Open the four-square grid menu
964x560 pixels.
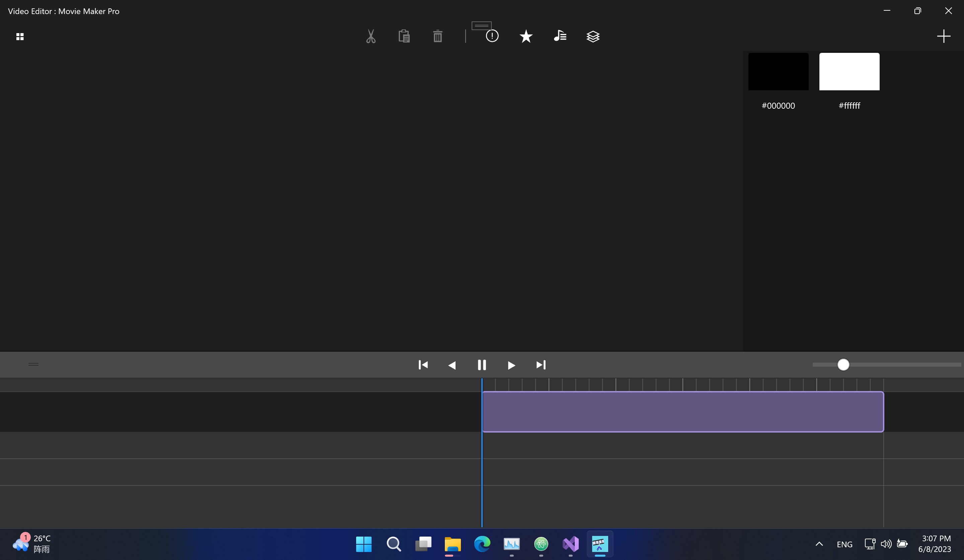[20, 36]
